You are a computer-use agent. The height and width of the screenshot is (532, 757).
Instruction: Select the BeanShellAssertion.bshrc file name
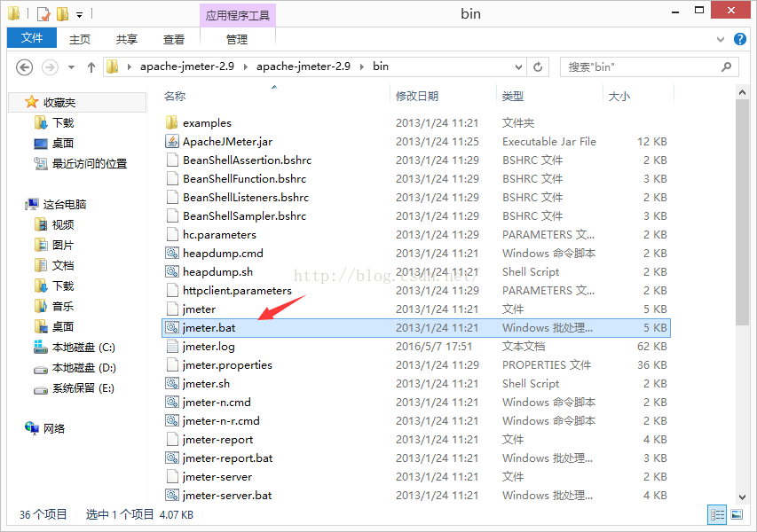[x=248, y=160]
